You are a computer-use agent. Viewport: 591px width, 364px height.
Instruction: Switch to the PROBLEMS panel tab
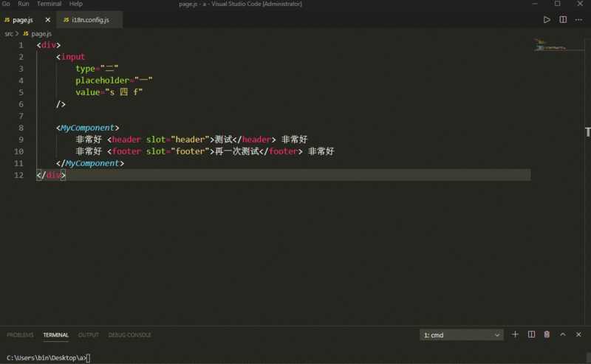point(20,334)
